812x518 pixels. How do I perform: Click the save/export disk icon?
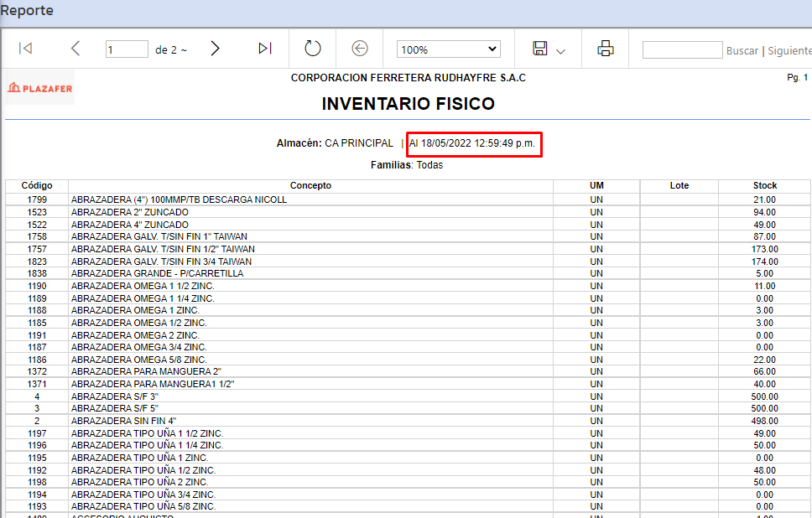point(540,48)
